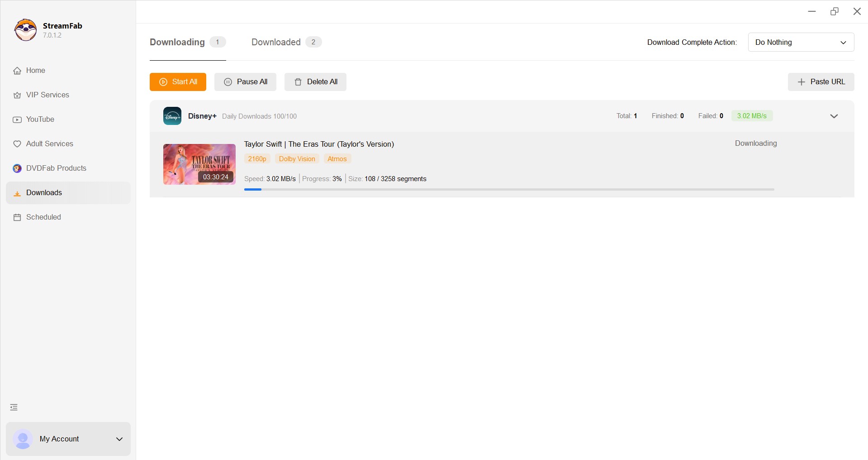Open the Scheduled downloads page

(43, 217)
